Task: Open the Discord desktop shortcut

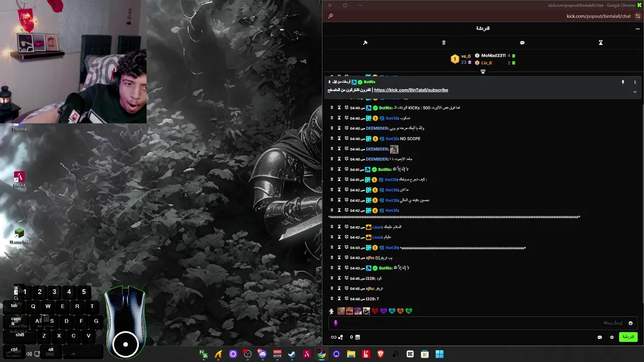Action: [19, 127]
